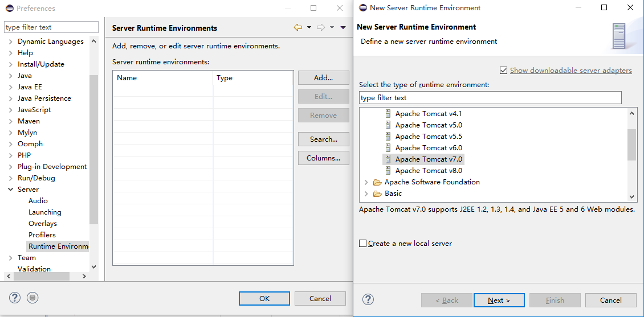
Task: Click the back arrow icon in Preferences
Action: [298, 27]
